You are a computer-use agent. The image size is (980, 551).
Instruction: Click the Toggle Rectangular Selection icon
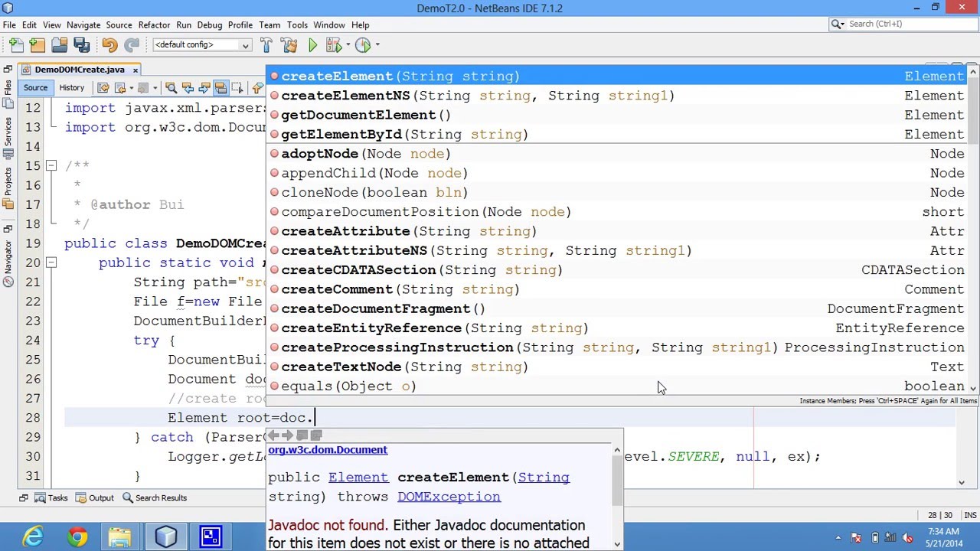237,88
